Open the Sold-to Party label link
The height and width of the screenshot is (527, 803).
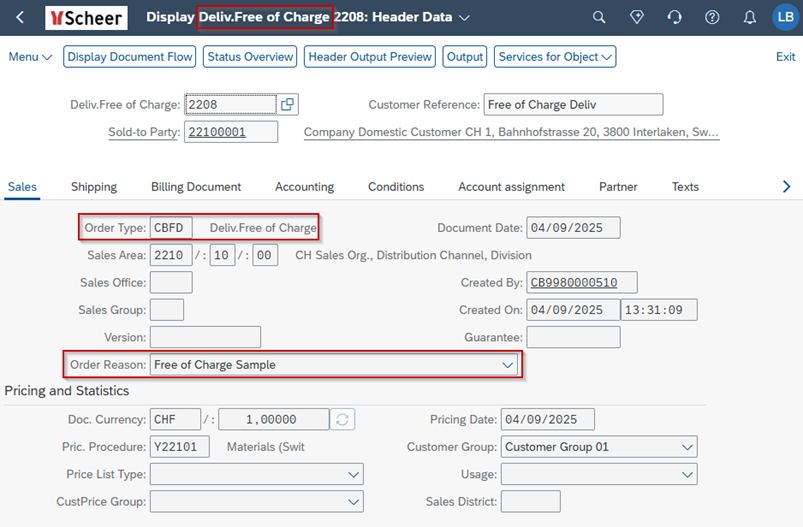click(144, 132)
